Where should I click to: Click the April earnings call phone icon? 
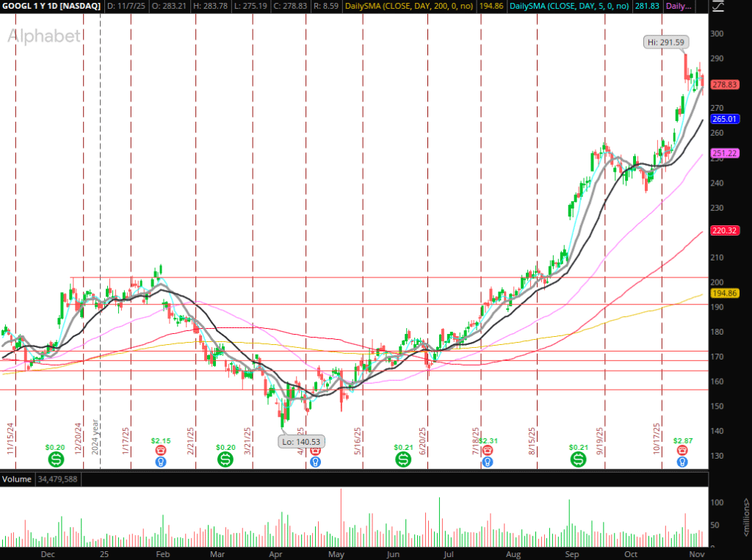(315, 450)
